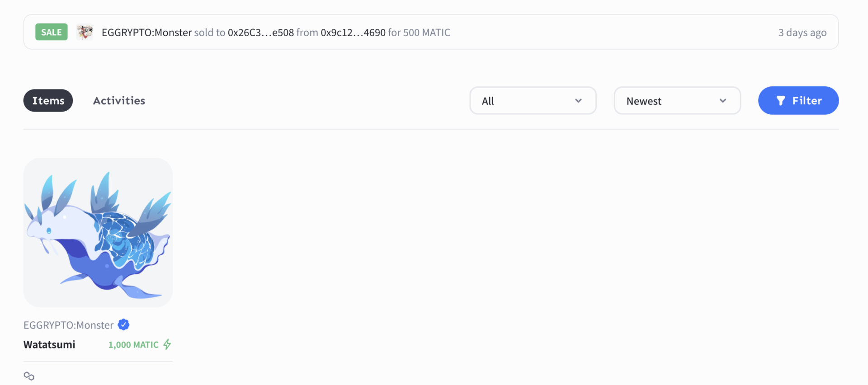This screenshot has height=385, width=868.
Task: Click the Watatsumi item title
Action: click(49, 344)
